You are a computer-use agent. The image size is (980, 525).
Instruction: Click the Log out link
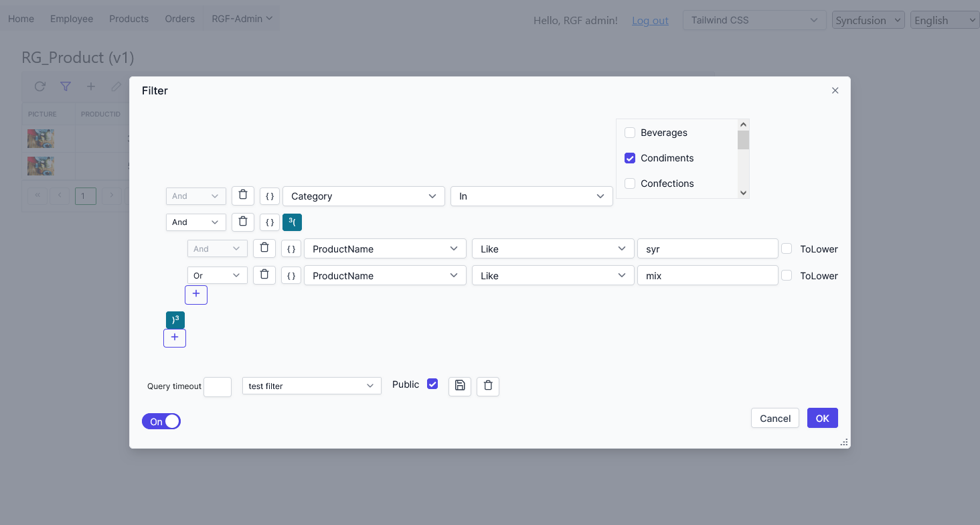(650, 21)
